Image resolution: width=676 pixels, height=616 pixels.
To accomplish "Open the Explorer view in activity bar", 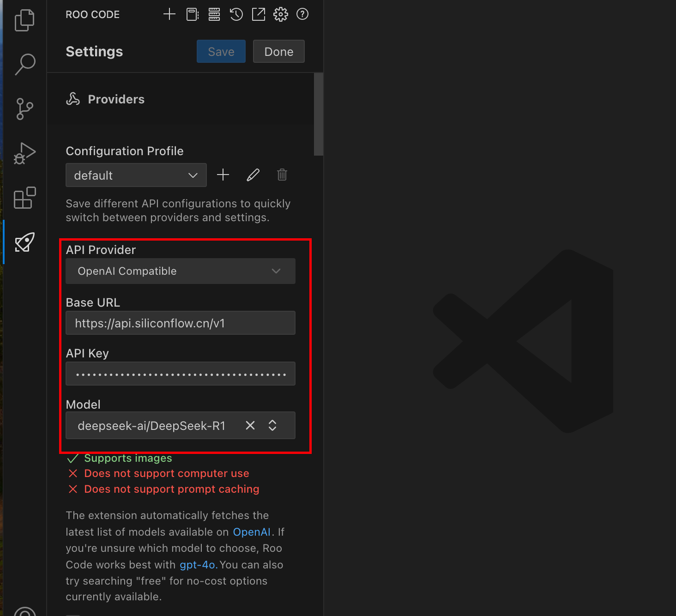I will [x=25, y=20].
